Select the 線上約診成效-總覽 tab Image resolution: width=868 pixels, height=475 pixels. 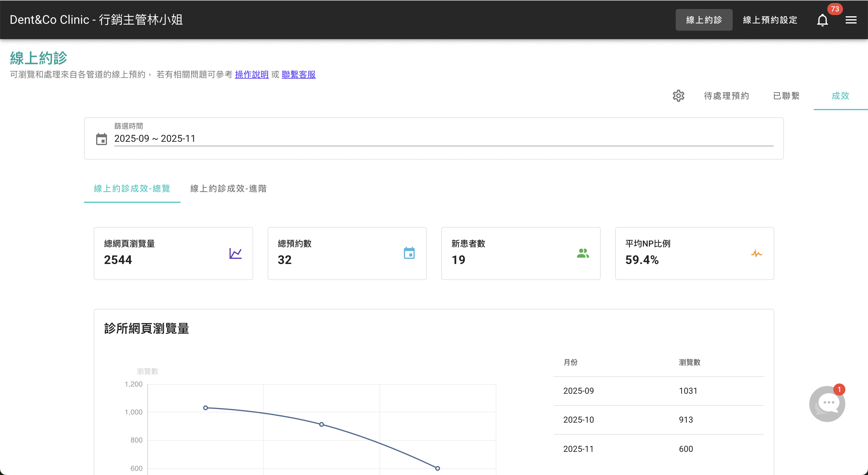(x=132, y=188)
